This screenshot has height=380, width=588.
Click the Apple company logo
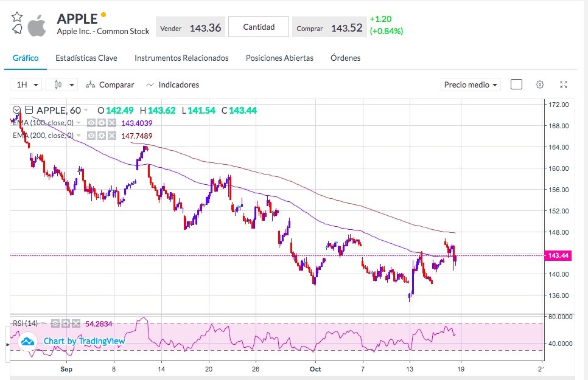pyautogui.click(x=37, y=26)
